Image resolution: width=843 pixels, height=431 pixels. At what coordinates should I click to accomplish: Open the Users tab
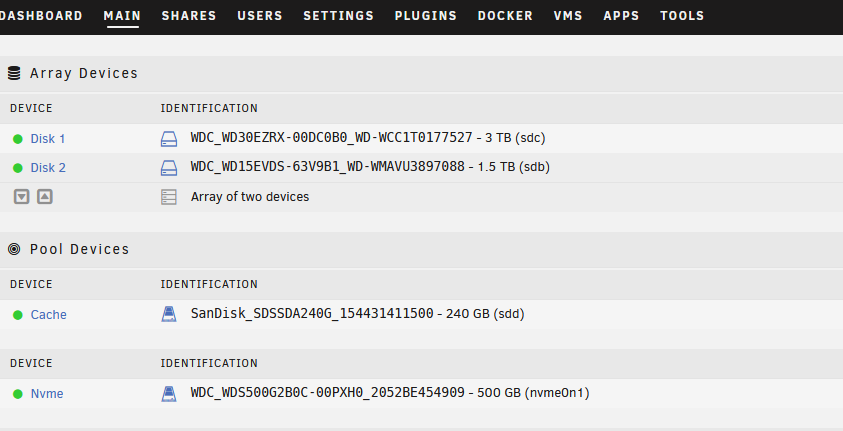[260, 16]
